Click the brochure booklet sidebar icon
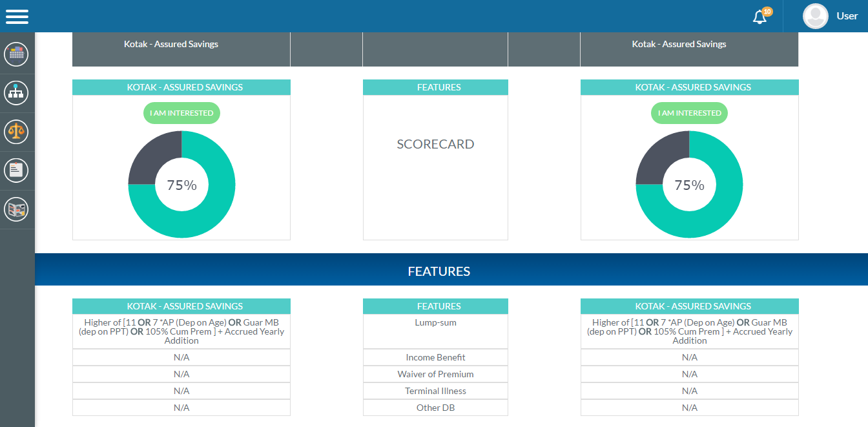Screen dimensions: 868x427 coord(16,209)
